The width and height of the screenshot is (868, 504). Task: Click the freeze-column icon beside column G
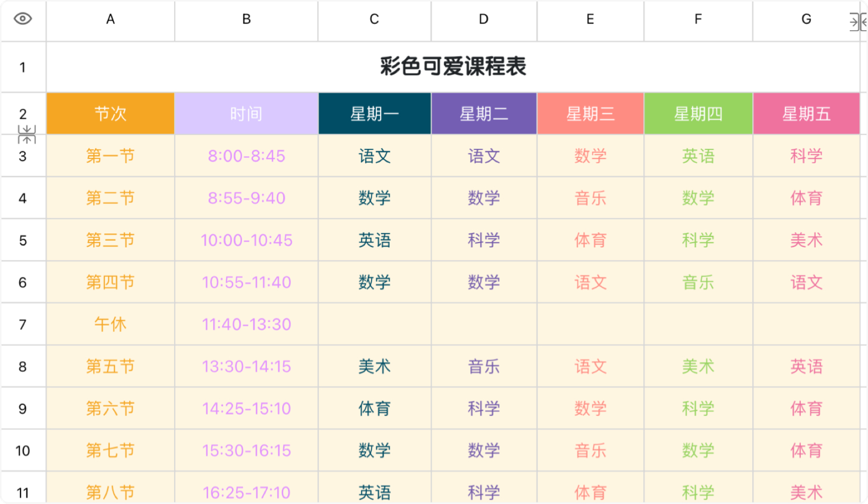click(x=858, y=22)
